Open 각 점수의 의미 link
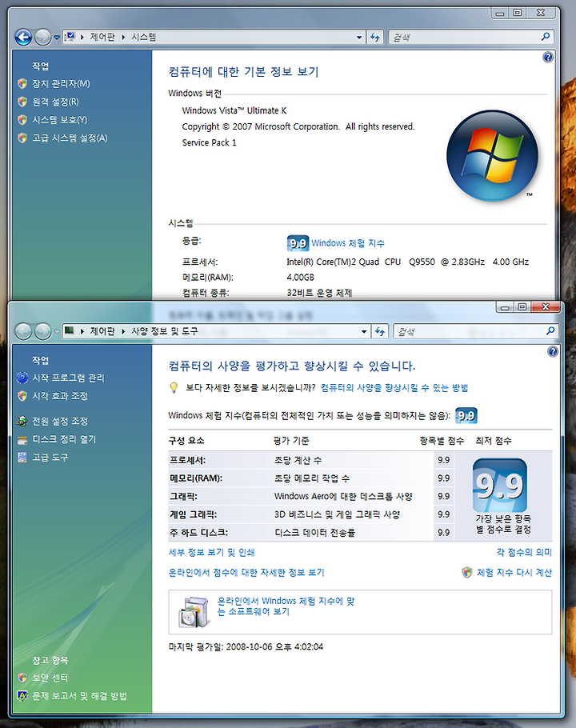576x728 pixels. (x=524, y=553)
